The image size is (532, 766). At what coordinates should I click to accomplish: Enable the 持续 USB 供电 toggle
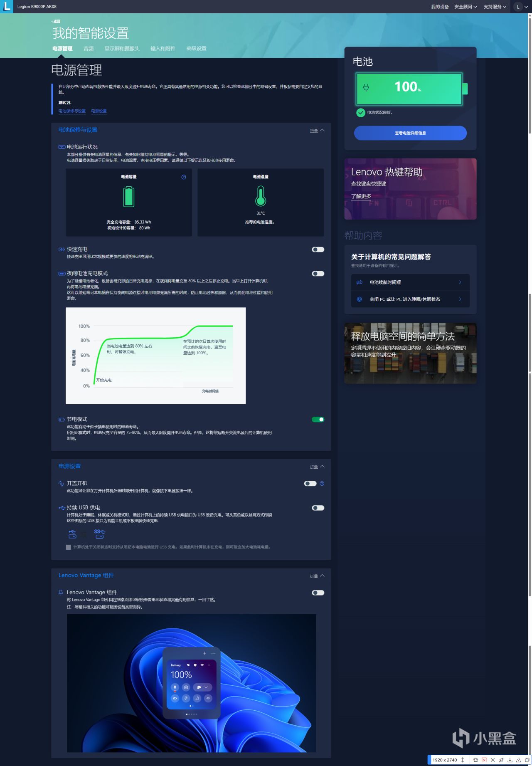click(318, 508)
